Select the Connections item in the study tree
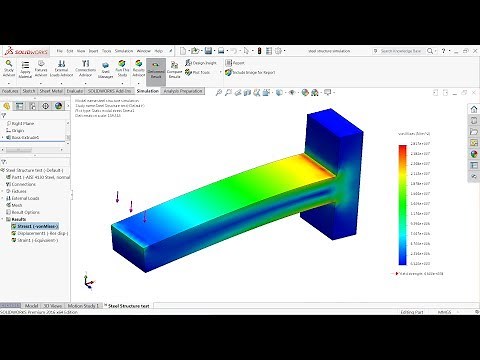Screen dimensions: 480x360 coord(21,184)
